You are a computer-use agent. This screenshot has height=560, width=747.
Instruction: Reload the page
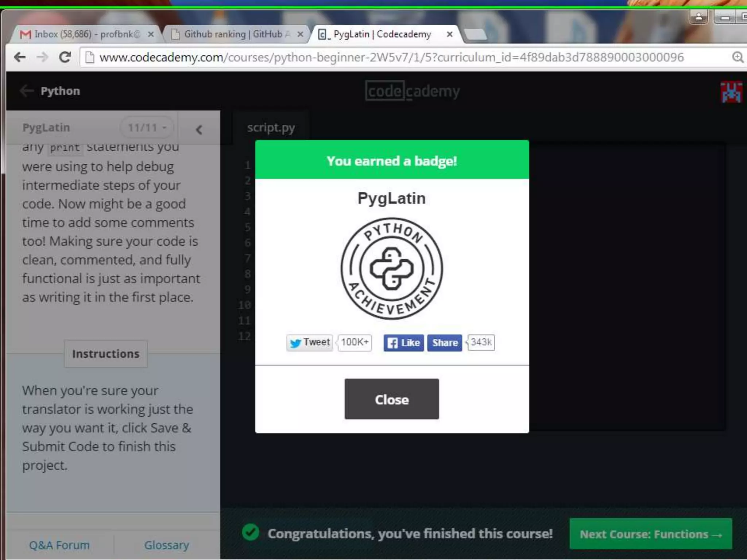pos(65,57)
